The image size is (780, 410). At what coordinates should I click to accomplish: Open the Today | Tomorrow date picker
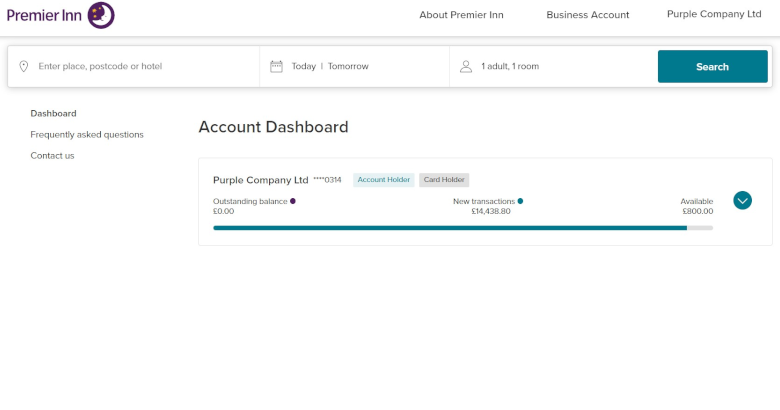[x=330, y=67]
